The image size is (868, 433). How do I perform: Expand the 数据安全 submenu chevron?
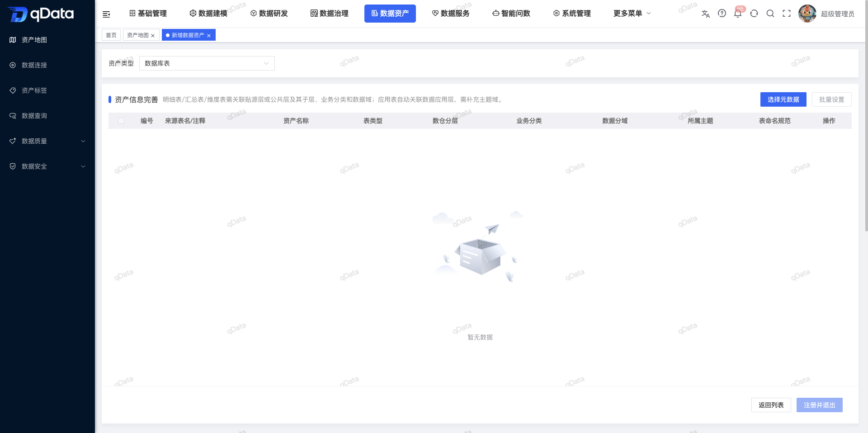point(83,166)
